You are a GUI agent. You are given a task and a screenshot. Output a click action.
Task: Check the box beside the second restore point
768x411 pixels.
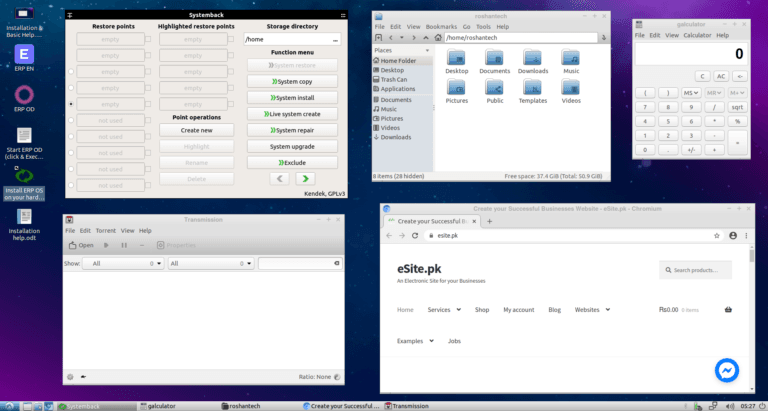pos(148,55)
